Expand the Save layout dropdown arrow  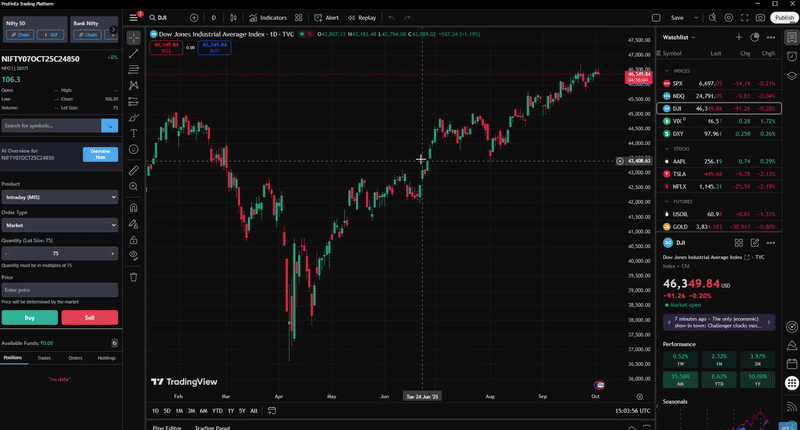696,17
